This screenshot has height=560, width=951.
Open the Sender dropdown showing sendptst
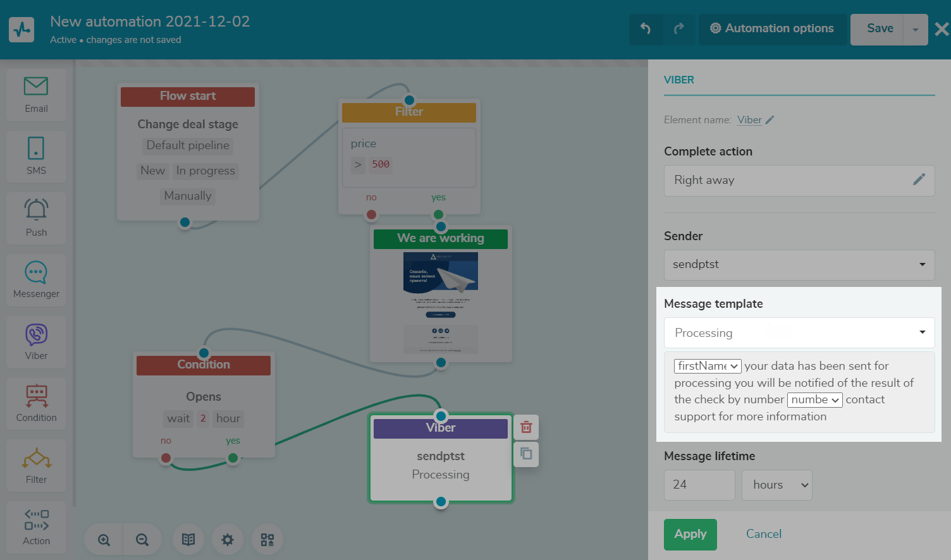coord(799,265)
